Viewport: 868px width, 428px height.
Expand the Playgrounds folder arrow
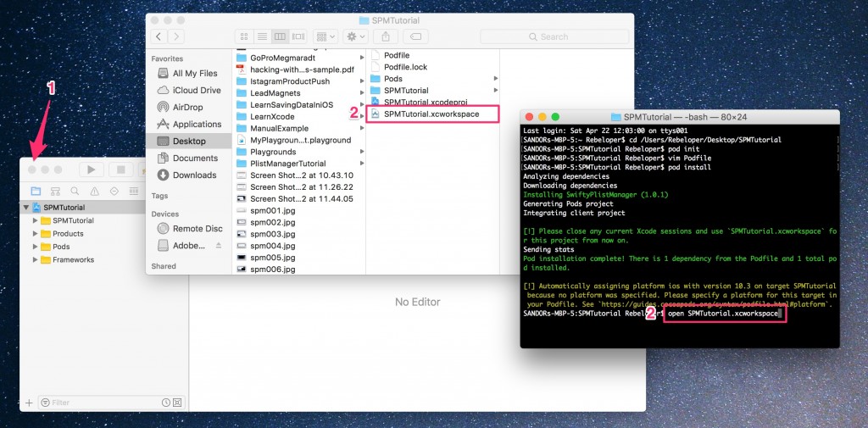[x=361, y=152]
